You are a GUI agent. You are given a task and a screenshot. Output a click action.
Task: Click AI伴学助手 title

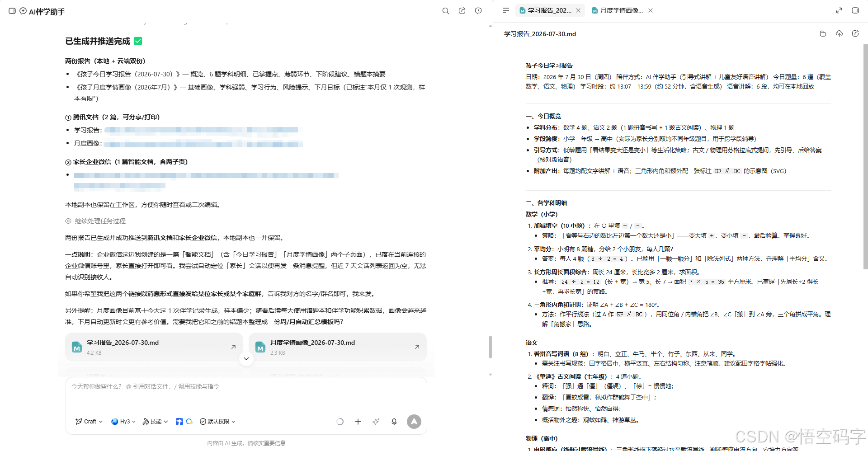tap(47, 12)
